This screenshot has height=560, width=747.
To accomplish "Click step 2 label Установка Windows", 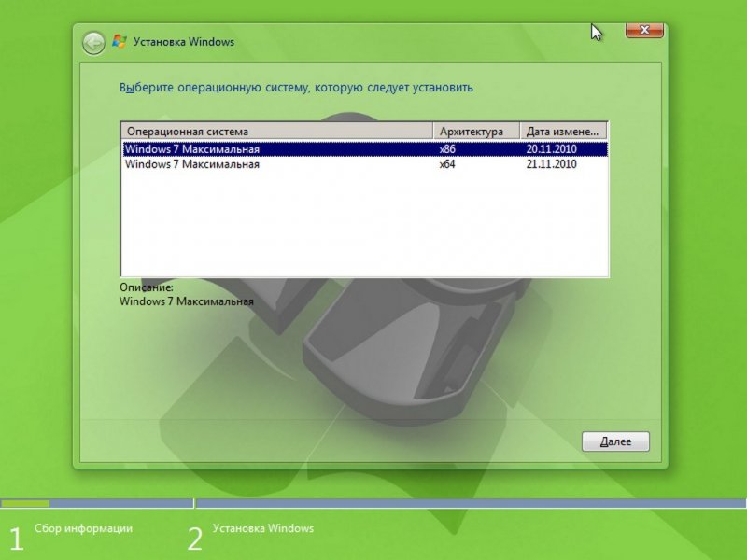I will (263, 528).
